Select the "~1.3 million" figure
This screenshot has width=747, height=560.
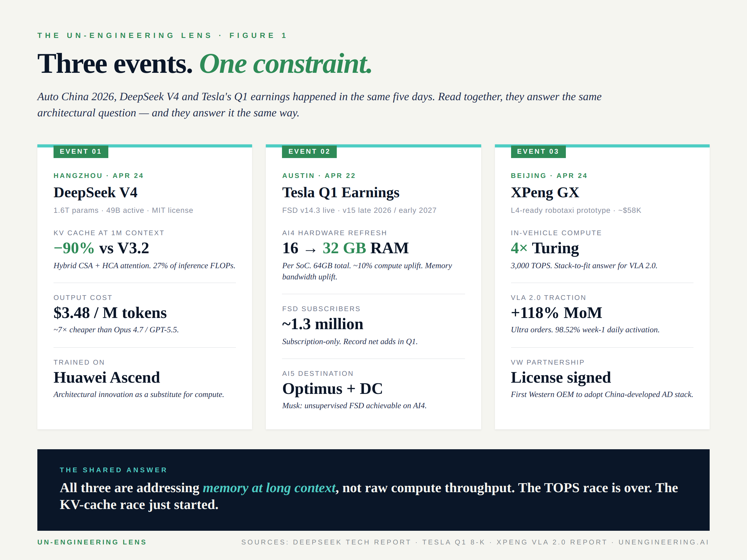point(323,324)
